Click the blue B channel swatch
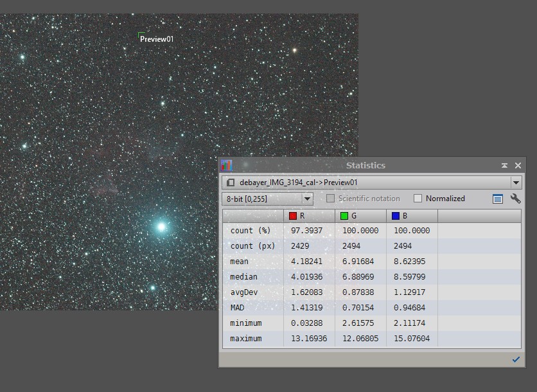The height and width of the screenshot is (392, 537). point(396,216)
